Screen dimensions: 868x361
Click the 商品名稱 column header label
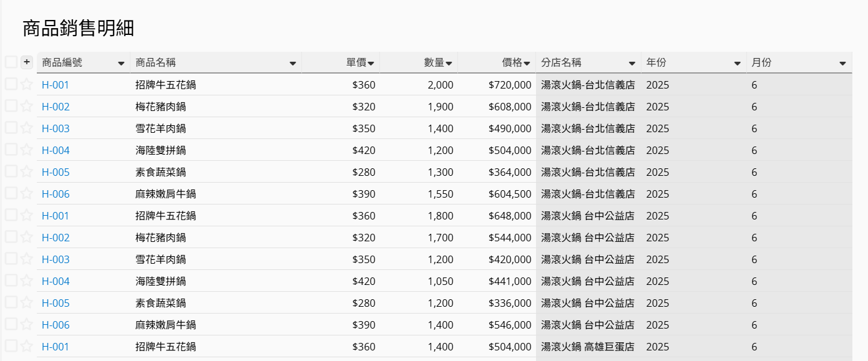[x=155, y=62]
